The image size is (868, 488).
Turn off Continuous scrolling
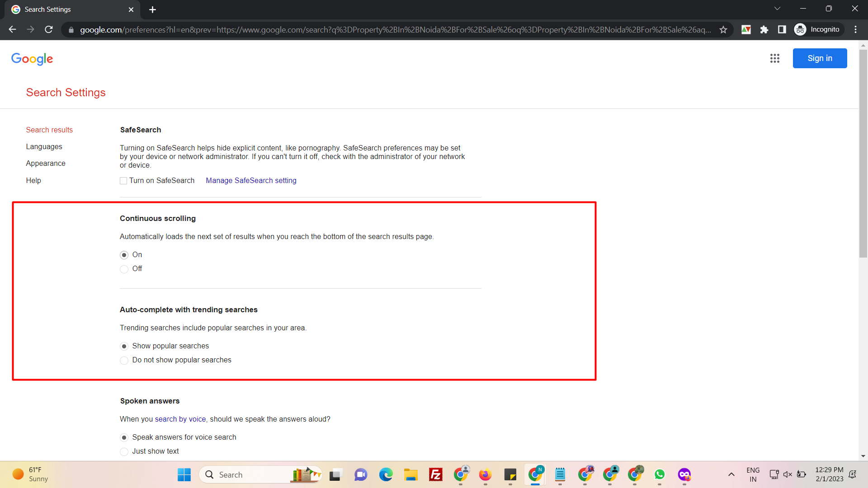(x=124, y=269)
